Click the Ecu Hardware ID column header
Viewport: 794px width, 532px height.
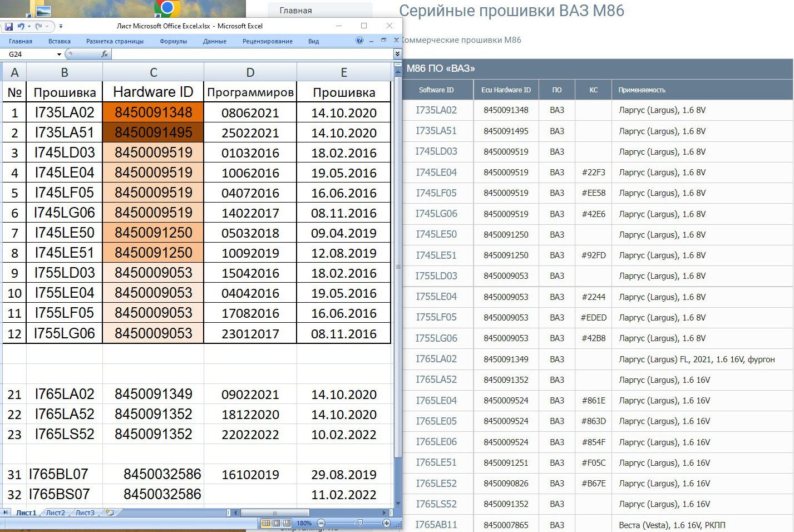point(506,90)
